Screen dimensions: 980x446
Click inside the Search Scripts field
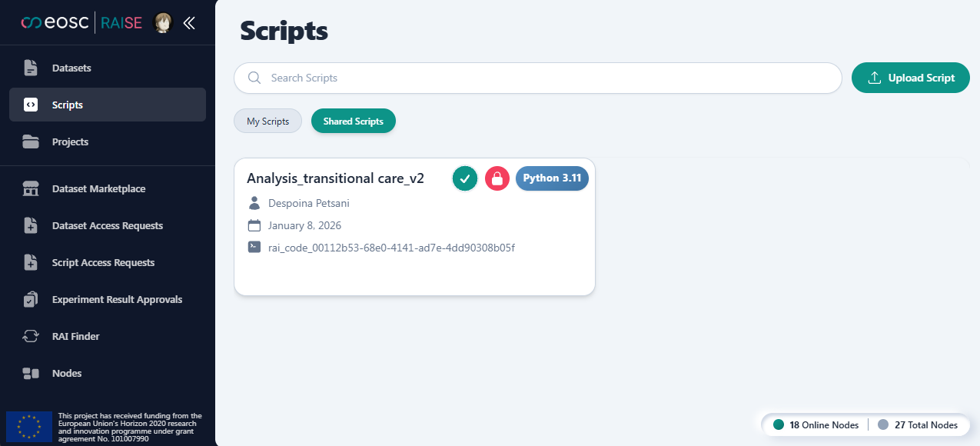pyautogui.click(x=538, y=78)
